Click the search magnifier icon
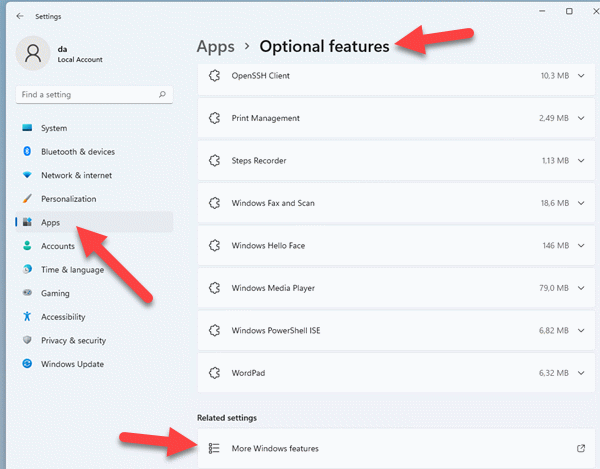 [x=162, y=94]
